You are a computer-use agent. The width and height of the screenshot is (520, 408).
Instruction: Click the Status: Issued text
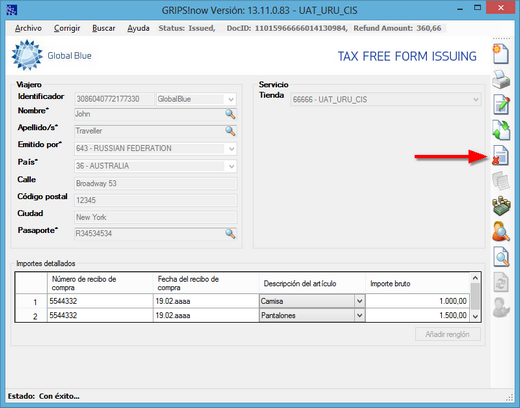[187, 28]
